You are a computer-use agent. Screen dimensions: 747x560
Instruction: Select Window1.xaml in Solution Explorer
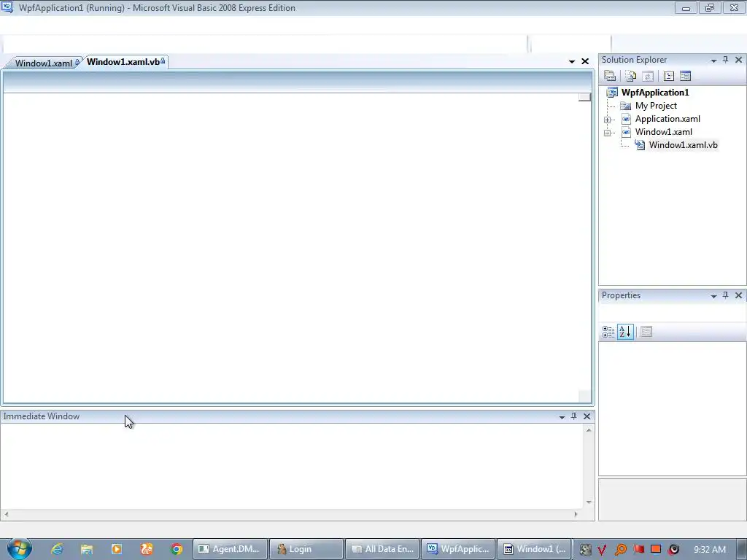click(664, 132)
